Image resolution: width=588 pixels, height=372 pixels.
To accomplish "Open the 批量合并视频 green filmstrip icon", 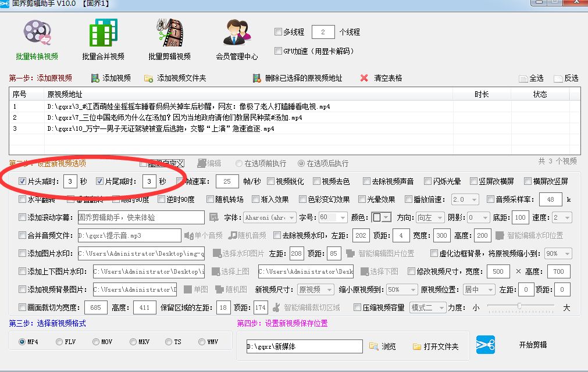I will 103,32.
